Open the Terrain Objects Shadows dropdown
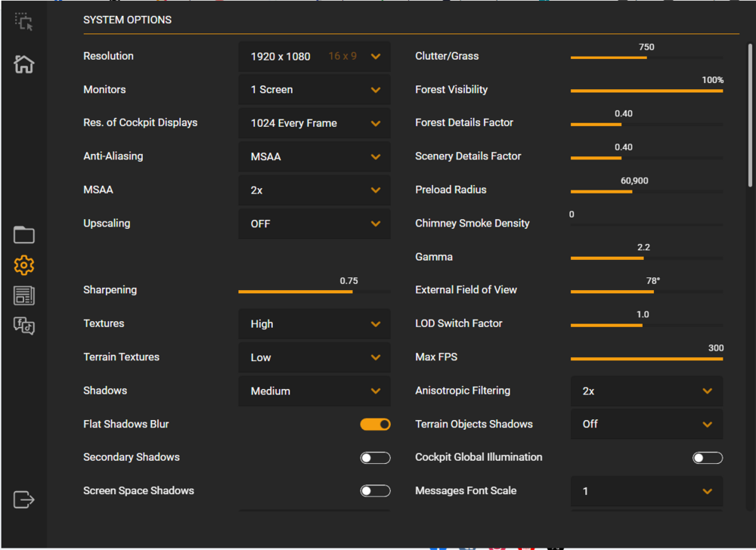Viewport: 756px width, 550px height. (x=646, y=425)
